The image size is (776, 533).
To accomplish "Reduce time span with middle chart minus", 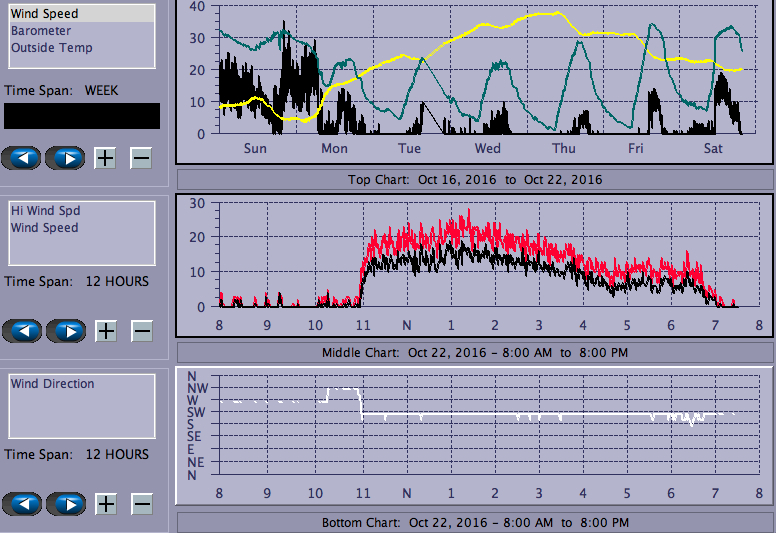I will pyautogui.click(x=142, y=331).
